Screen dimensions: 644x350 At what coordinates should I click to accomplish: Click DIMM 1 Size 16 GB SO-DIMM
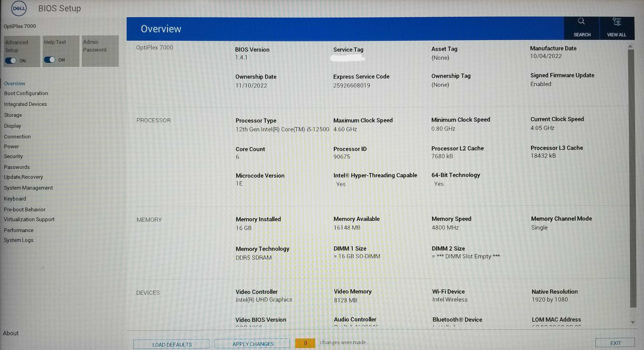(357, 256)
